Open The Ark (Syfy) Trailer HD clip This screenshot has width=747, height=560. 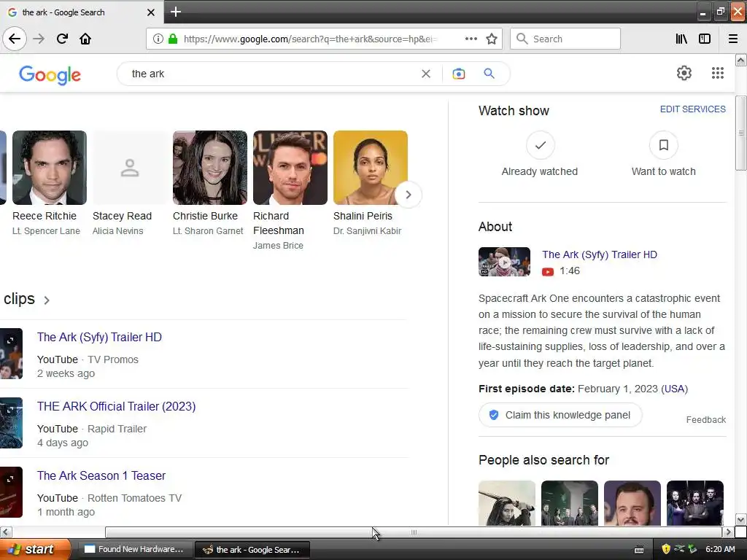tap(99, 337)
